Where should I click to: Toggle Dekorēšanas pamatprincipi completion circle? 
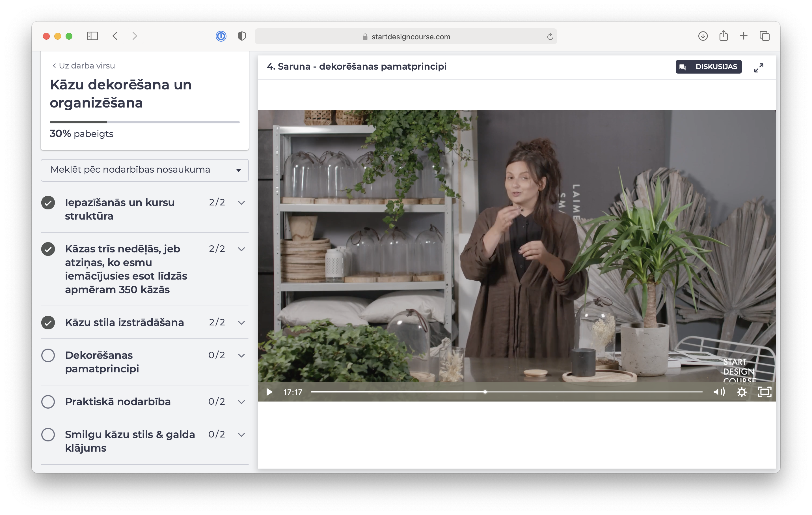48,355
